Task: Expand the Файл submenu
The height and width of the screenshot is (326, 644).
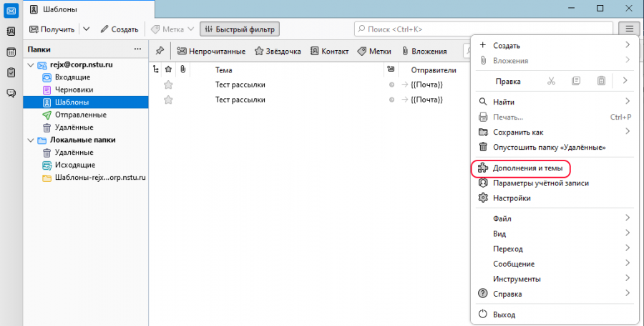Action: 555,219
